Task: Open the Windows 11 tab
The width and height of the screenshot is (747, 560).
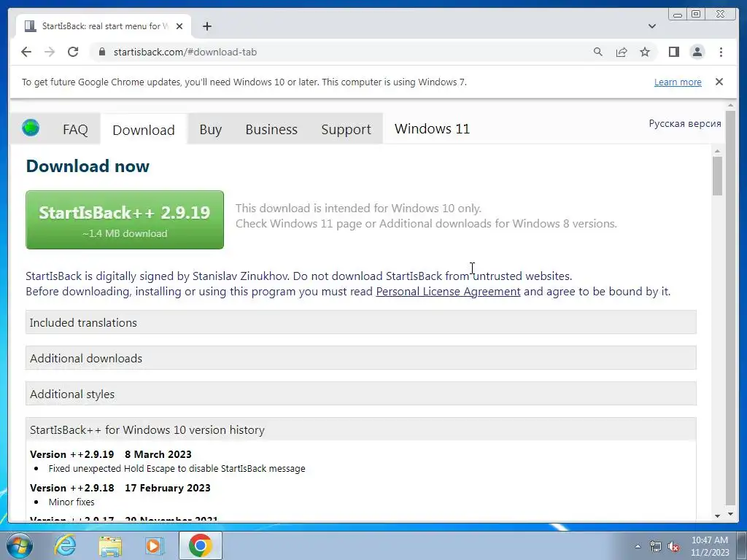Action: pos(432,128)
